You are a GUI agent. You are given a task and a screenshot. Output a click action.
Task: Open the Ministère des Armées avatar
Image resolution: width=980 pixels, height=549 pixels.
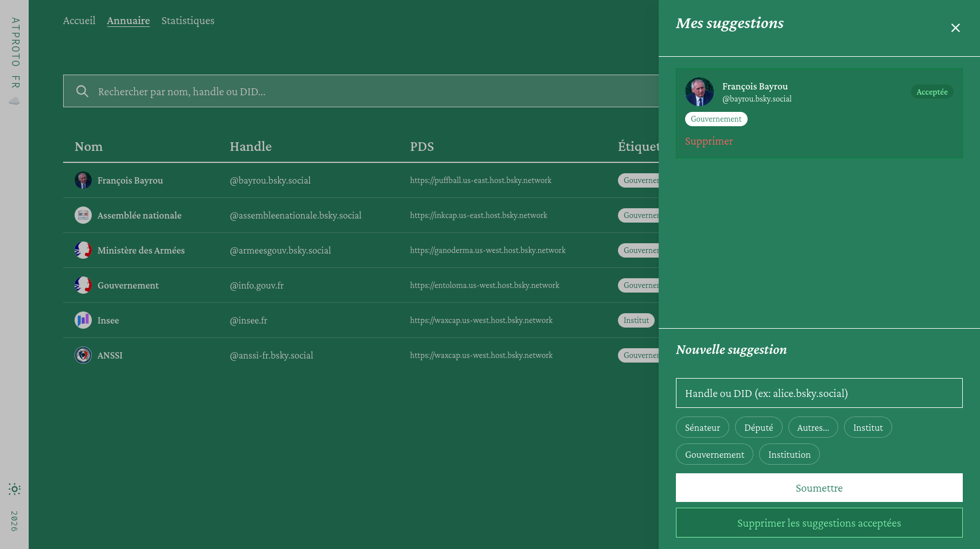click(83, 250)
